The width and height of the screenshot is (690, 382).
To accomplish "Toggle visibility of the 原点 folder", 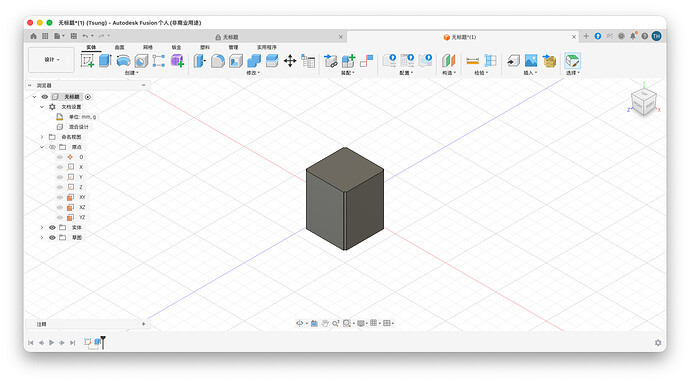I will [x=52, y=147].
